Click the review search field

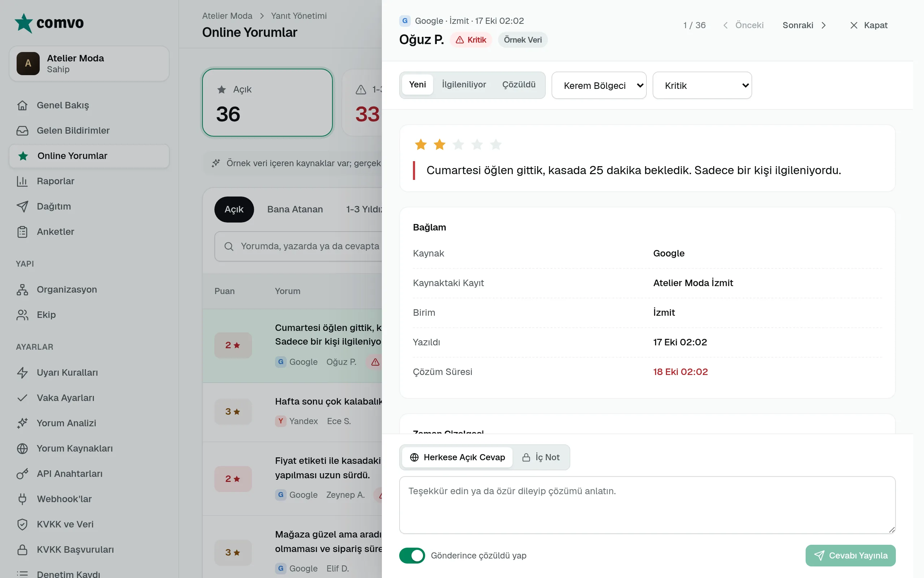(298, 246)
